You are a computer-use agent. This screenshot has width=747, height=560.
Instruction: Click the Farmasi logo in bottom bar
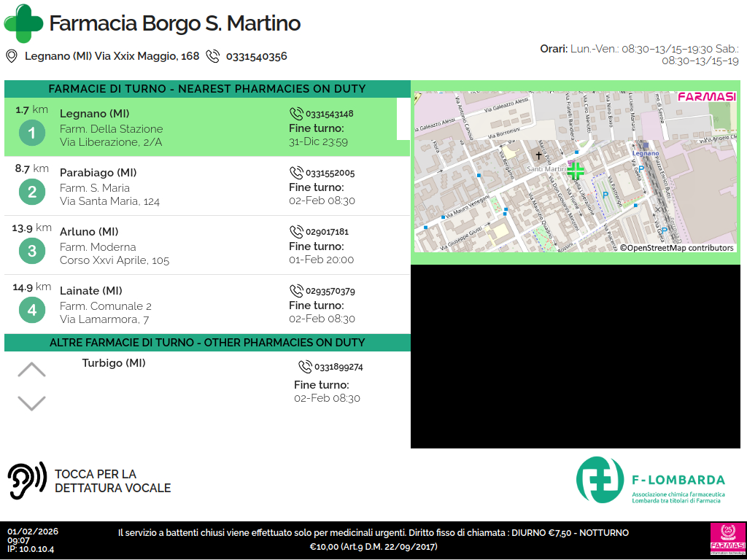[727, 540]
